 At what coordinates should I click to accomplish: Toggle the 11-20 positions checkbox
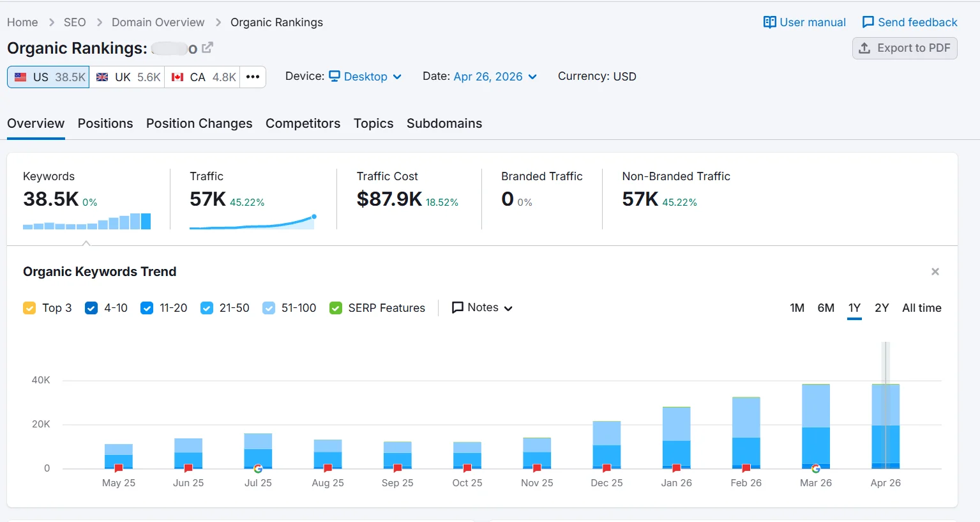tap(147, 308)
